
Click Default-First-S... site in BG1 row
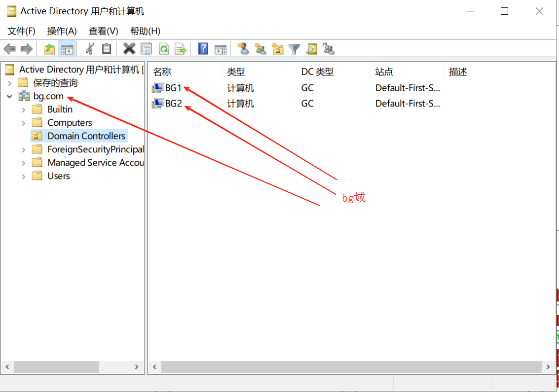point(408,88)
